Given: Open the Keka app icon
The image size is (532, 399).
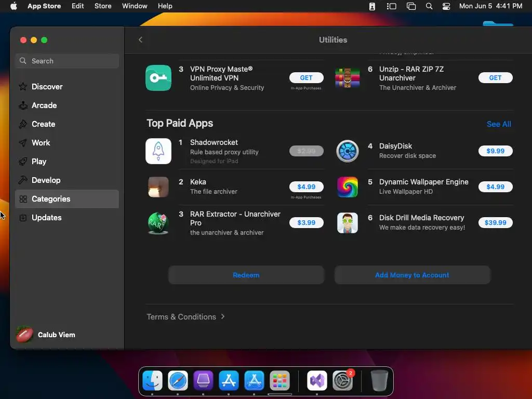Looking at the screenshot, I should pos(158,187).
